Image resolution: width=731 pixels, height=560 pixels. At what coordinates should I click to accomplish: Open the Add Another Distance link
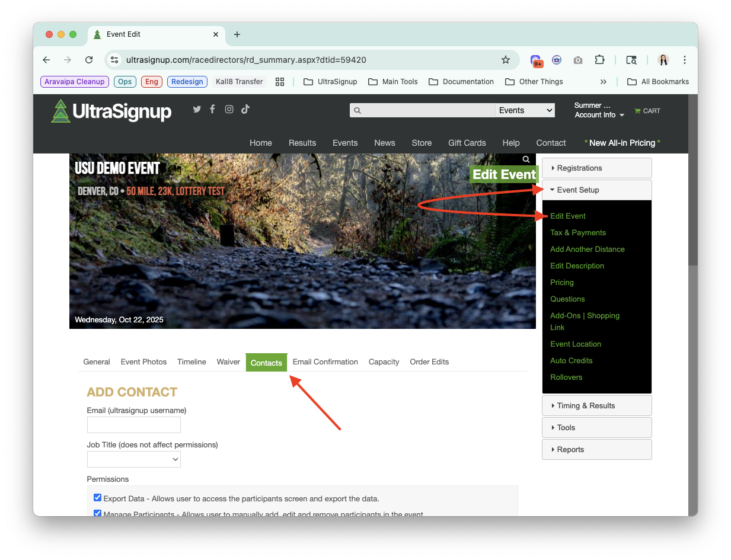pos(588,249)
